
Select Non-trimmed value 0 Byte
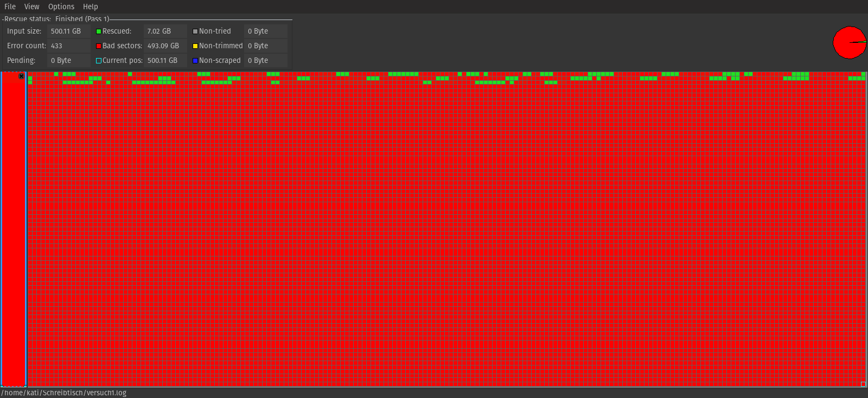(x=265, y=46)
